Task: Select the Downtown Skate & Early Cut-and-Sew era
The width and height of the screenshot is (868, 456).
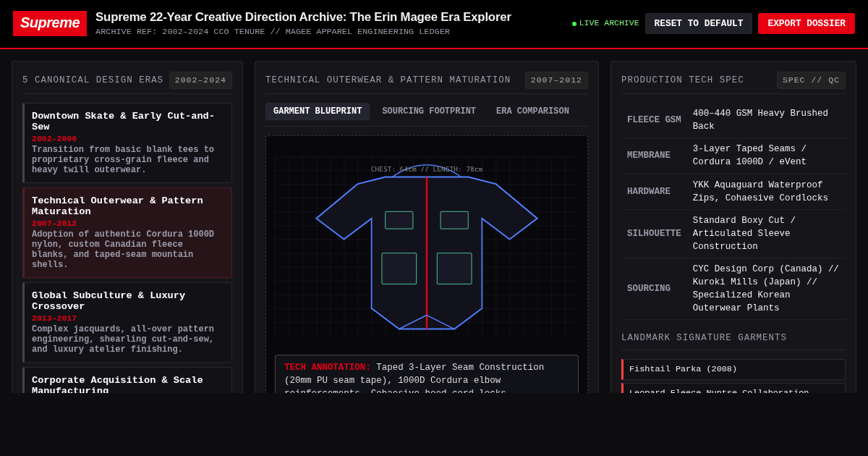Action: point(127,143)
